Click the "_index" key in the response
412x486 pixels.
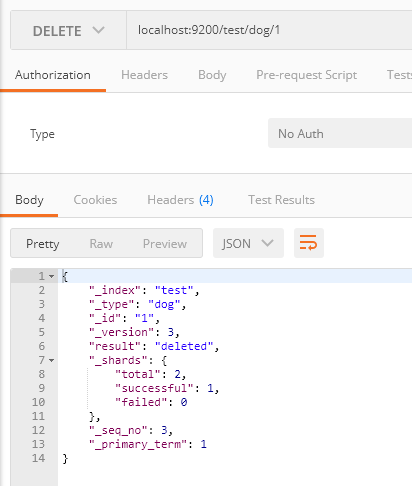coord(115,290)
